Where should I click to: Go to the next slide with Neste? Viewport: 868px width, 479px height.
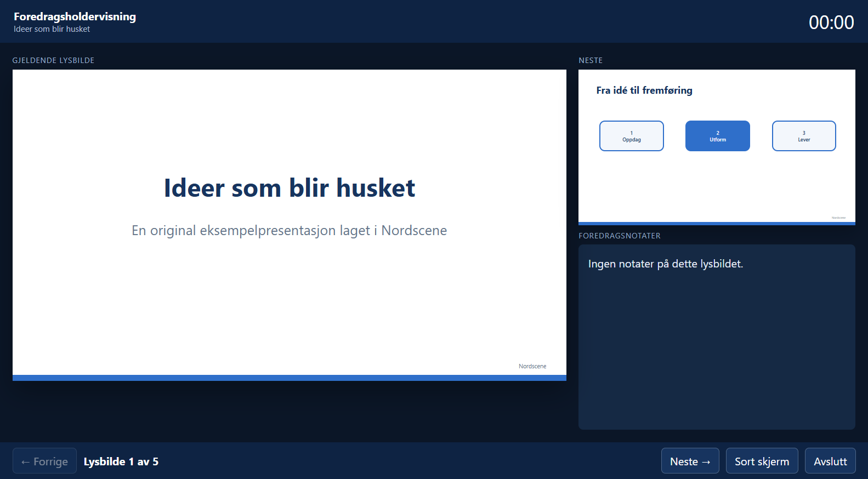pyautogui.click(x=690, y=461)
